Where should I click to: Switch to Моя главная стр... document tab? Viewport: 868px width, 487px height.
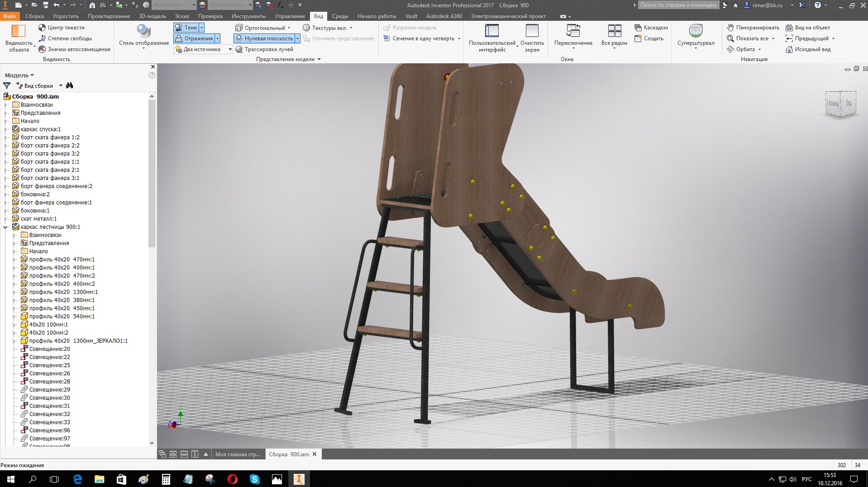(x=238, y=454)
